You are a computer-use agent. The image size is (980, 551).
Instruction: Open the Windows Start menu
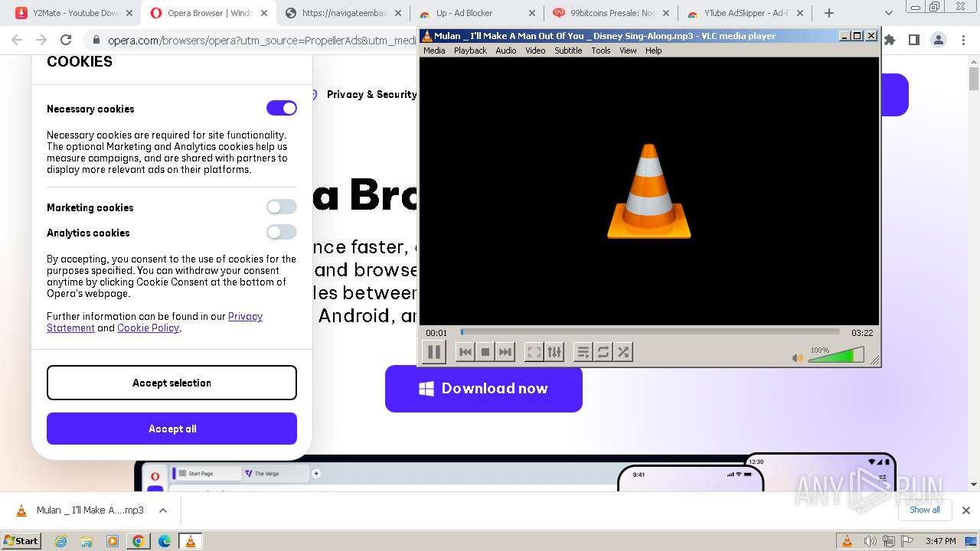(21, 540)
